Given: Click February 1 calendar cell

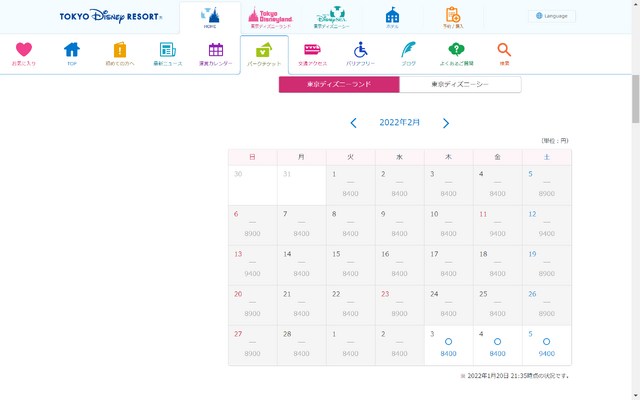Looking at the screenshot, I should click(x=351, y=185).
